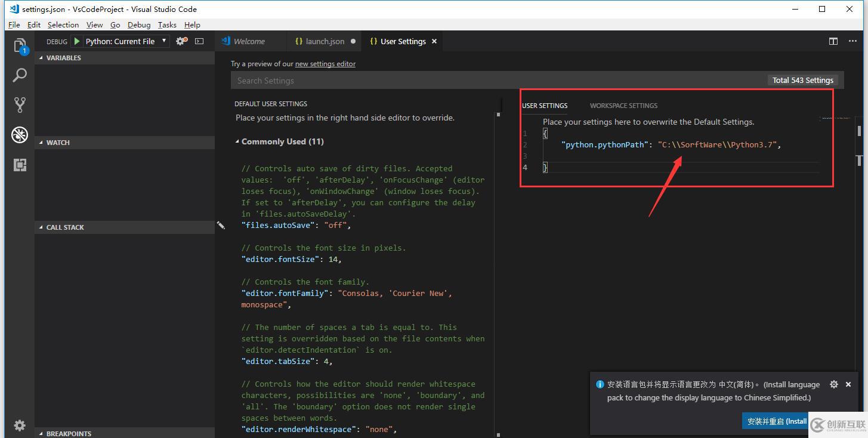Select the USER SETTINGS scope tab
The width and height of the screenshot is (868, 438).
[x=545, y=106]
